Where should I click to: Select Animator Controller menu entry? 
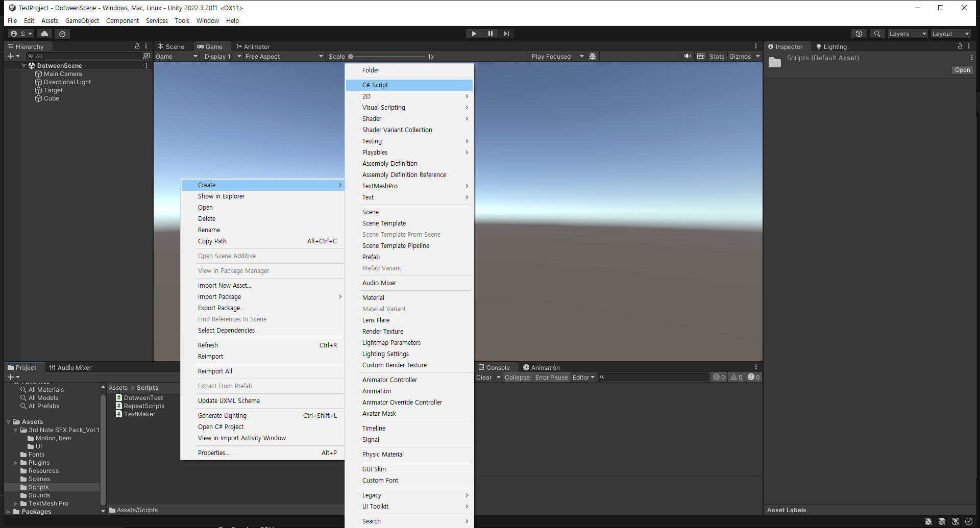pyautogui.click(x=409, y=380)
